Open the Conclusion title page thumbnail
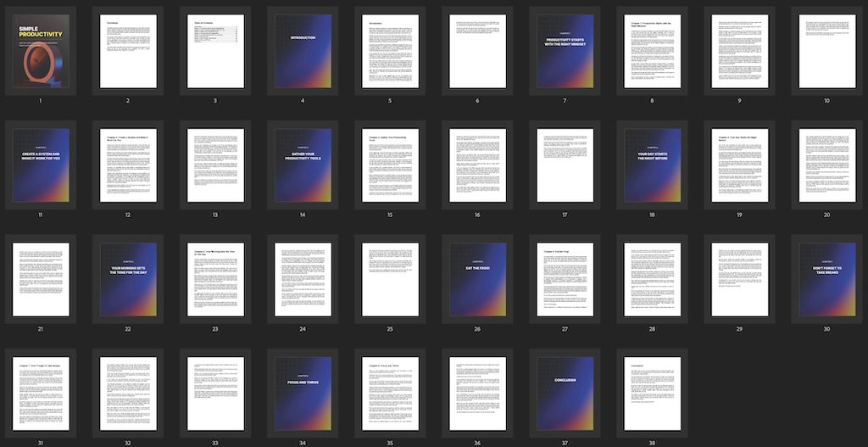868x447 pixels. (565, 394)
